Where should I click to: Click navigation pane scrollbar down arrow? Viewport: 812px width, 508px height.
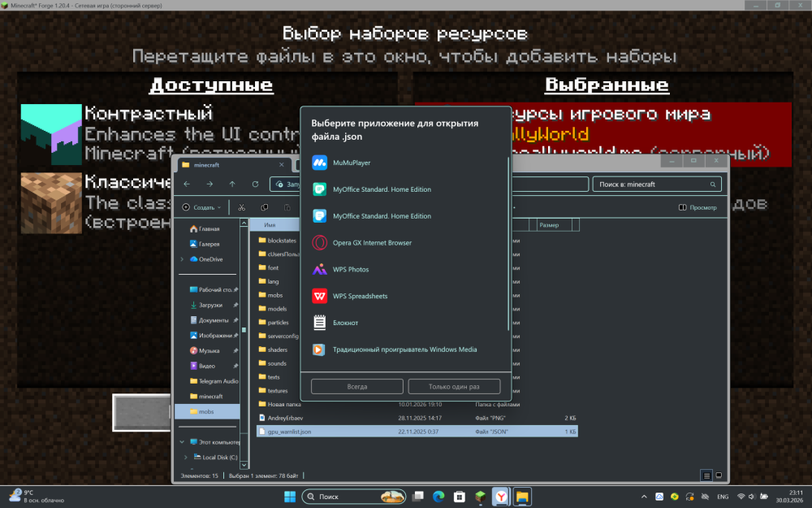(x=244, y=465)
